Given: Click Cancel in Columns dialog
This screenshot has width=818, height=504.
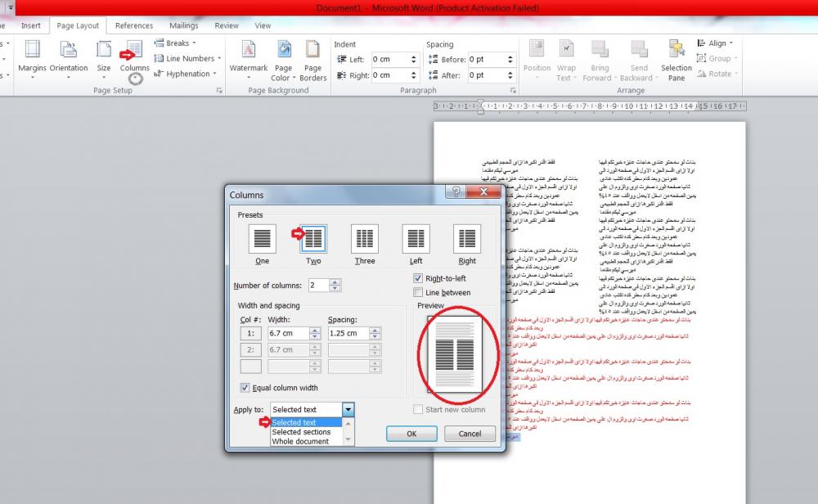Looking at the screenshot, I should 470,434.
